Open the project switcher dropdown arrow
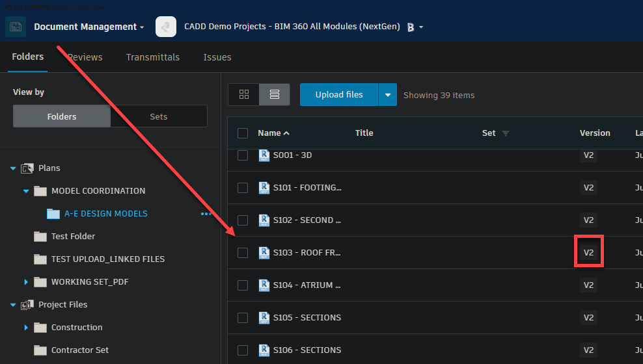 (421, 27)
